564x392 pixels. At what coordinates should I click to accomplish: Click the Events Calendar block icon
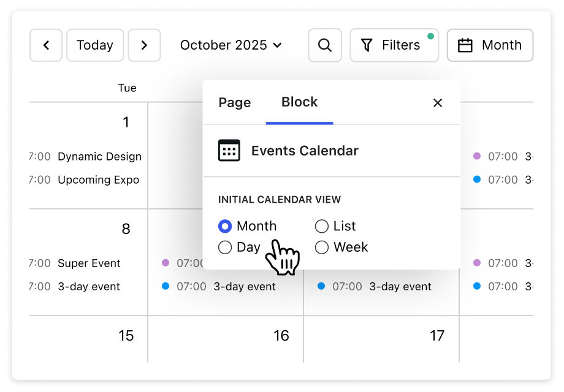(x=229, y=151)
